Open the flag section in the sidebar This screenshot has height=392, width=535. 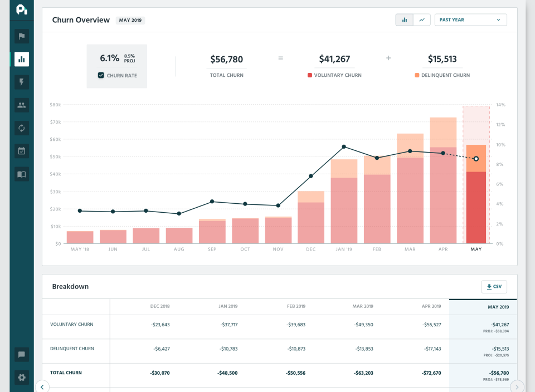[x=22, y=37]
